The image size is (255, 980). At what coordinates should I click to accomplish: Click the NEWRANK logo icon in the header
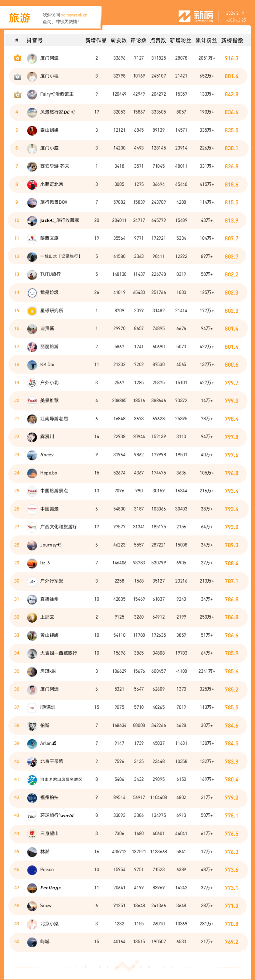pos(184,16)
